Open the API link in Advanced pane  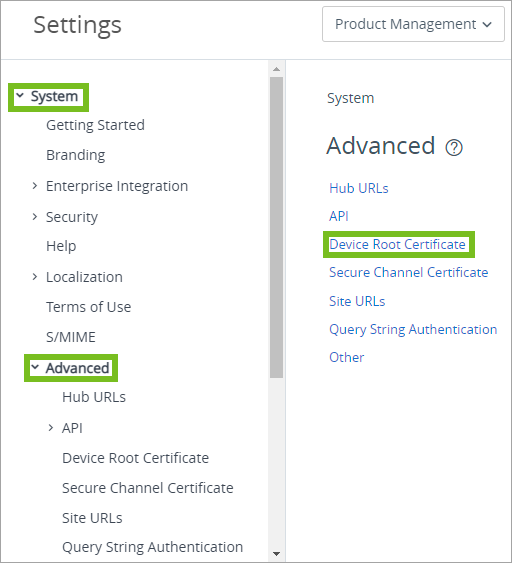(x=339, y=216)
